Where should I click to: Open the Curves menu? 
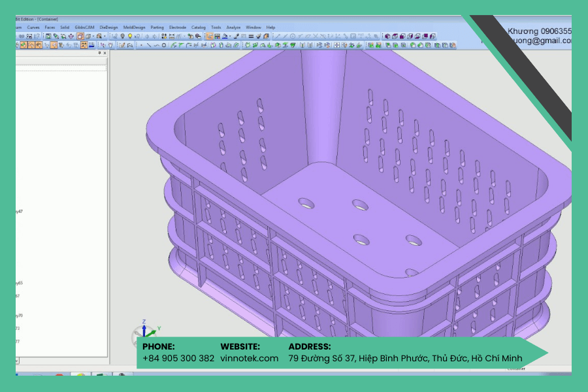33,27
